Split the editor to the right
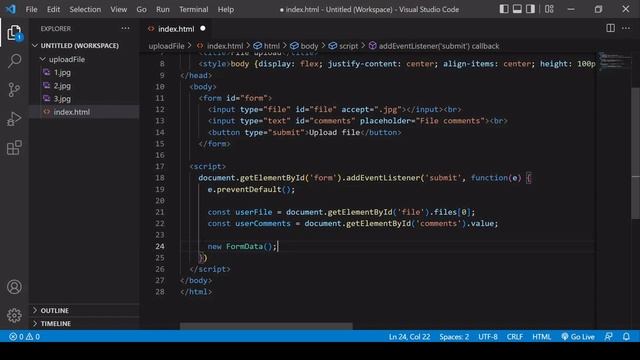Viewport: 640px width, 360px height. (610, 28)
